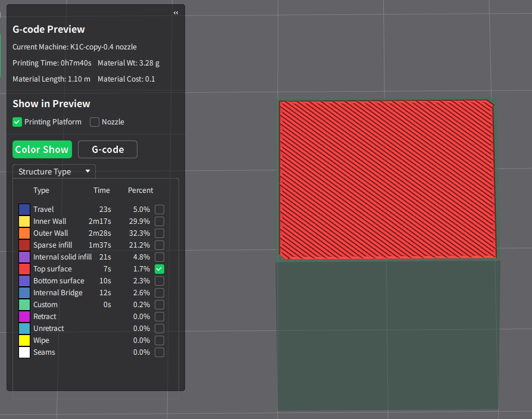This screenshot has width=532, height=419.
Task: Enable Internal Bridge display checkbox
Action: coord(159,293)
